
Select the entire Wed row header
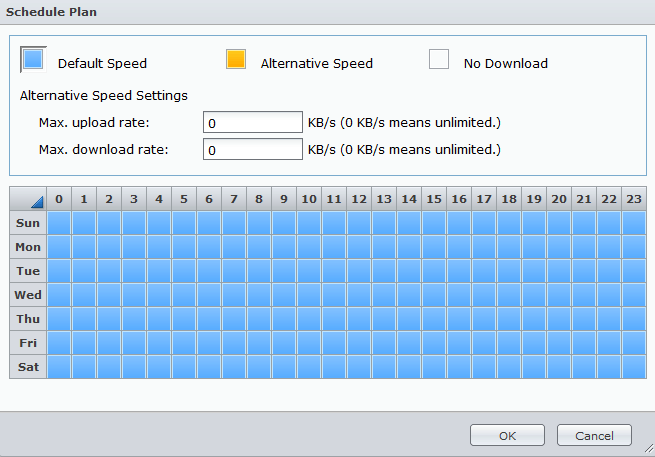click(28, 295)
